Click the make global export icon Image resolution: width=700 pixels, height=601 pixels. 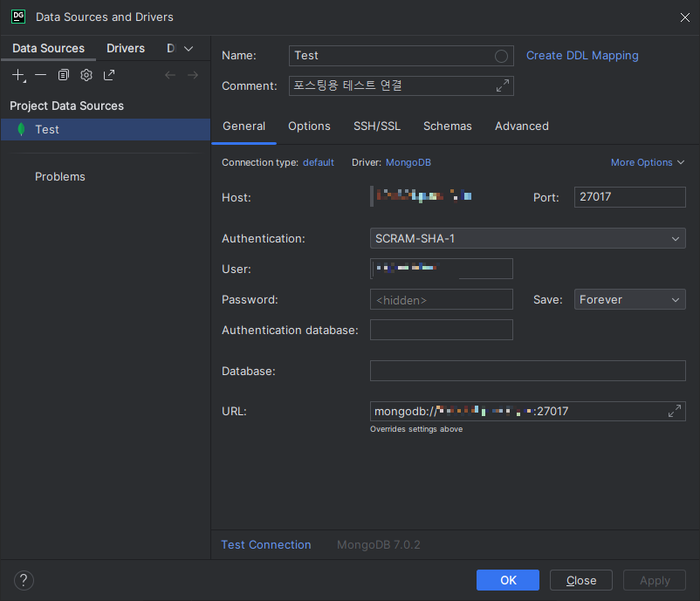[109, 75]
